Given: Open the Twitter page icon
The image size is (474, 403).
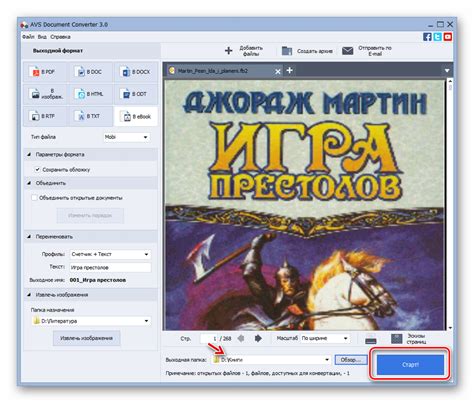Looking at the screenshot, I should [x=437, y=36].
